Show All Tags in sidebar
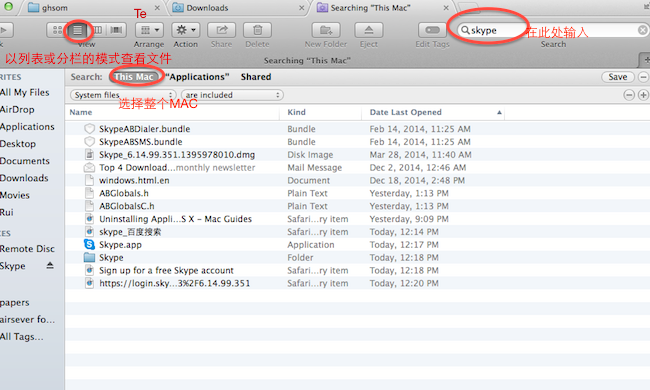Image resolution: width=650 pixels, height=390 pixels. (x=22, y=337)
